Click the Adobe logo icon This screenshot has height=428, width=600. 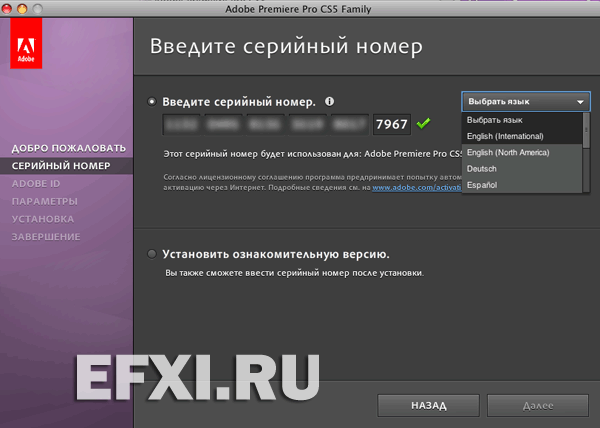26,43
